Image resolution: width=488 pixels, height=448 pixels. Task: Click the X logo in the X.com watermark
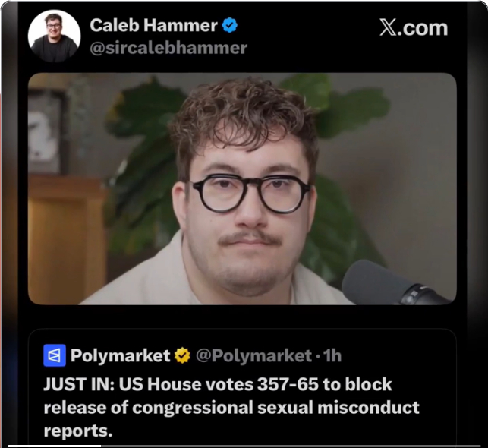pos(388,27)
